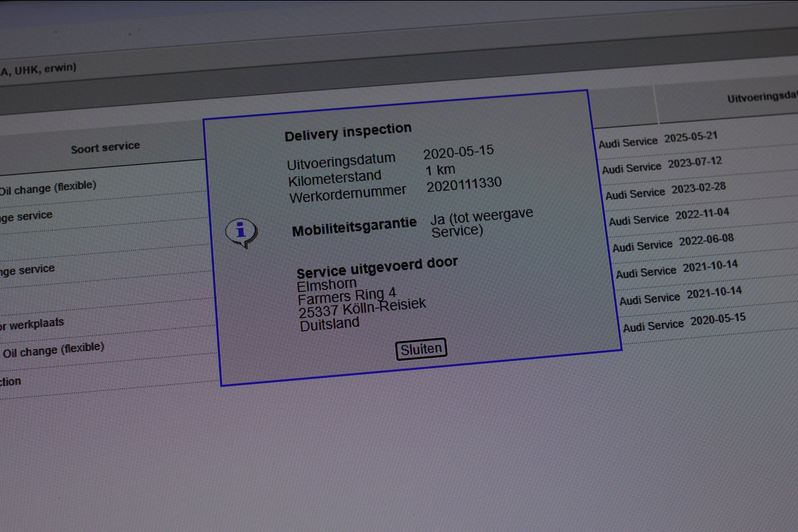Select the lower Oil change (flexible) row
The image size is (798, 532).
(53, 350)
